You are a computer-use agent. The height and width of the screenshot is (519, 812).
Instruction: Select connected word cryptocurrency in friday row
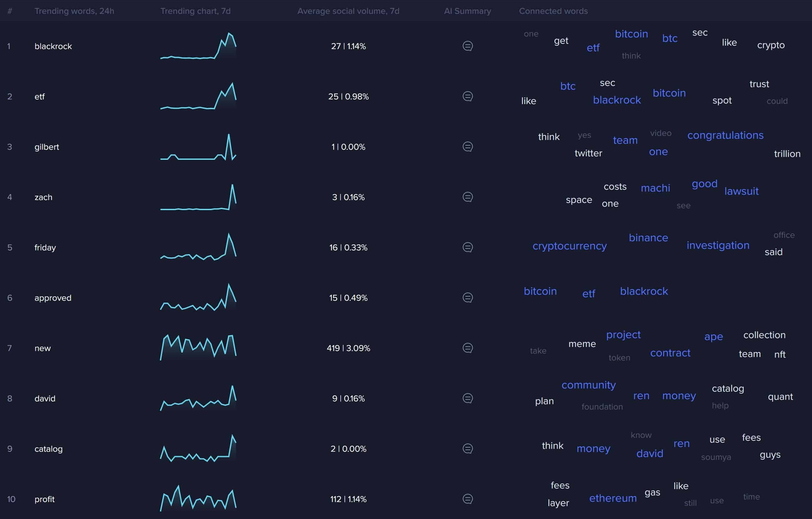(569, 246)
